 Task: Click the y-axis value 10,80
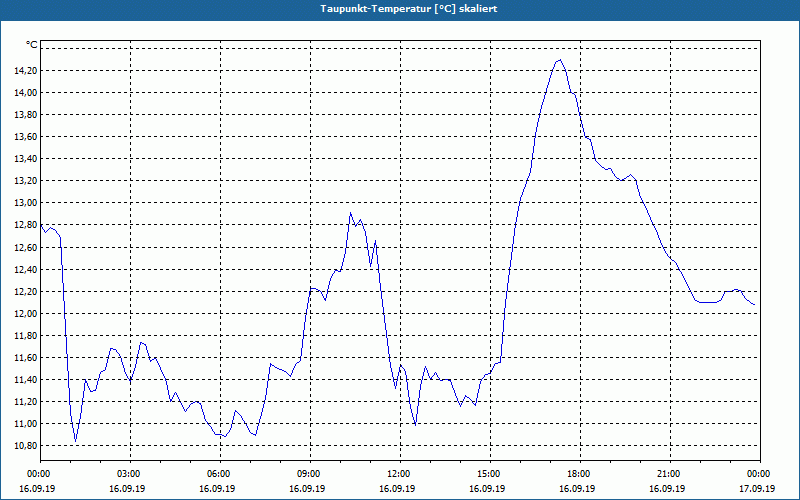point(27,446)
